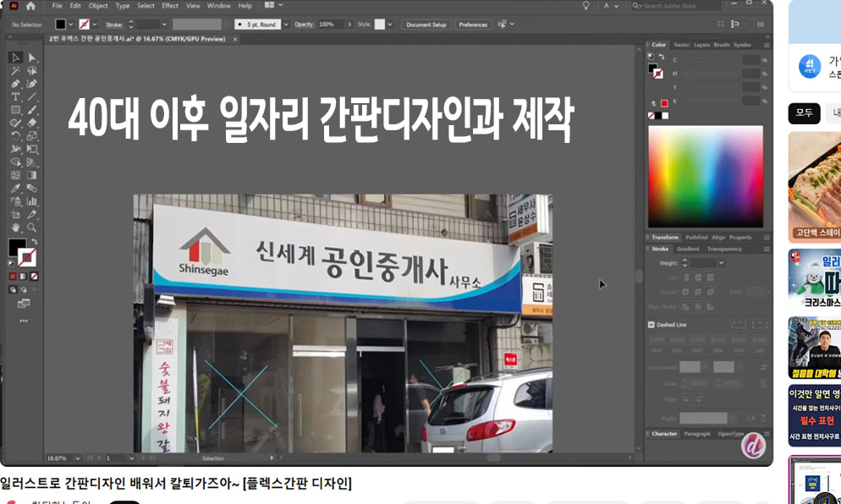Select the Rotate tool
This screenshot has width=841, height=504.
(15, 136)
